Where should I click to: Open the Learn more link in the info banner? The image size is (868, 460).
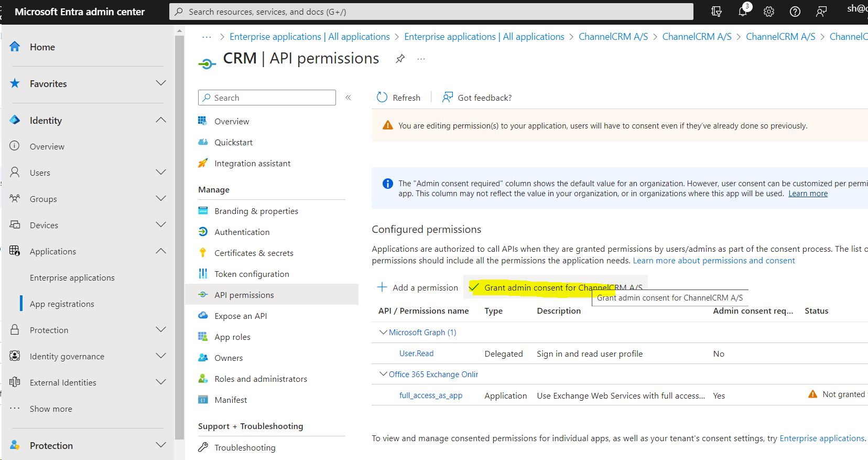[x=808, y=194]
